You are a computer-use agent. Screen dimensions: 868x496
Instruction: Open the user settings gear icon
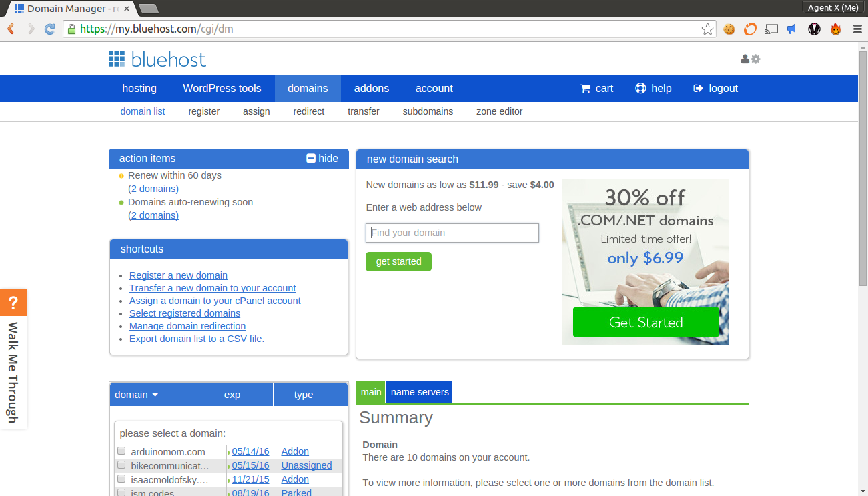755,59
